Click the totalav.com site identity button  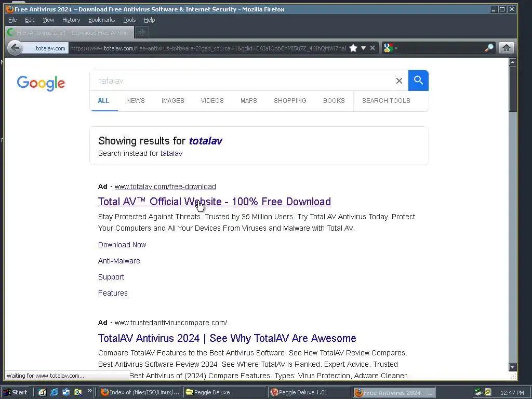coord(46,48)
